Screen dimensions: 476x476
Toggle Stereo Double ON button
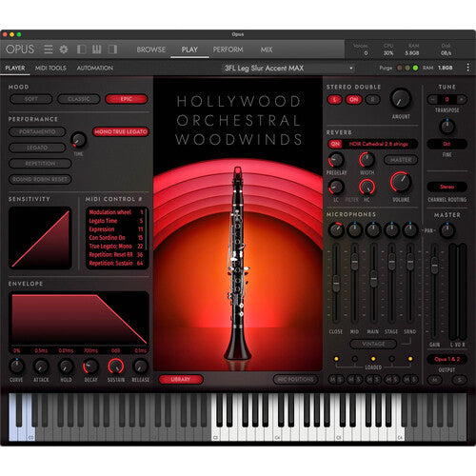353,100
